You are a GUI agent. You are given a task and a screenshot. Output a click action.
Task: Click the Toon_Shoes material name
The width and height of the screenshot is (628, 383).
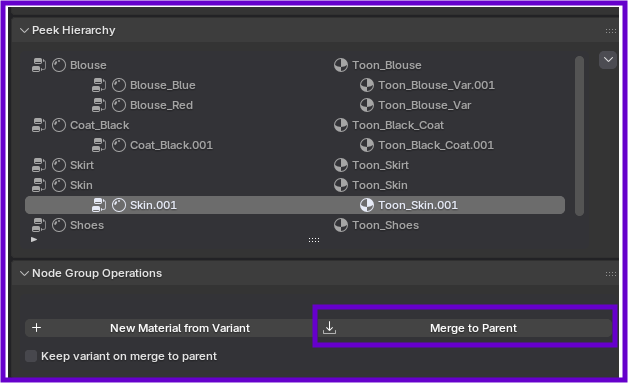tap(386, 225)
